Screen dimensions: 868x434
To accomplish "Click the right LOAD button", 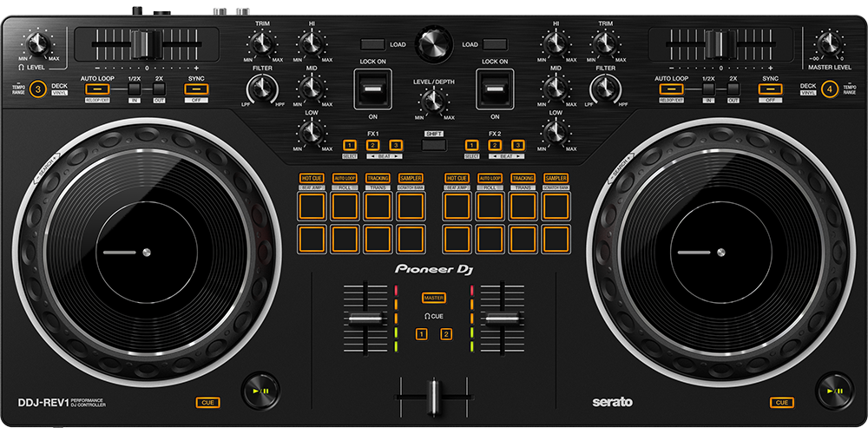I will 495,44.
